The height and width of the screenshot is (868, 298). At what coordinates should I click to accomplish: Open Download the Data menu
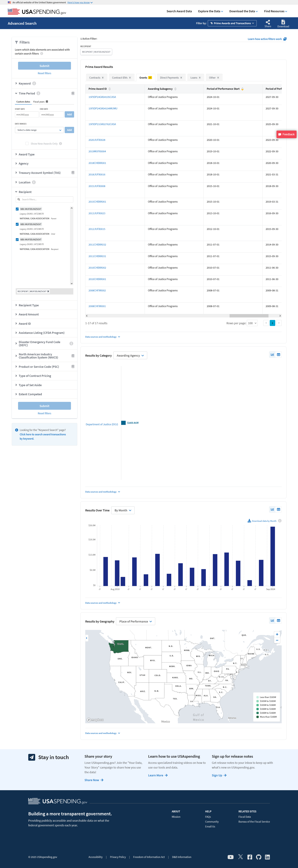[244, 11]
